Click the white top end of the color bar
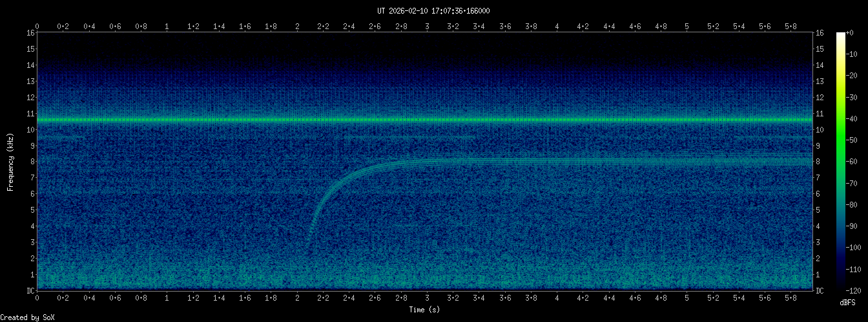Screen dimensions: 868x322 pos(840,35)
